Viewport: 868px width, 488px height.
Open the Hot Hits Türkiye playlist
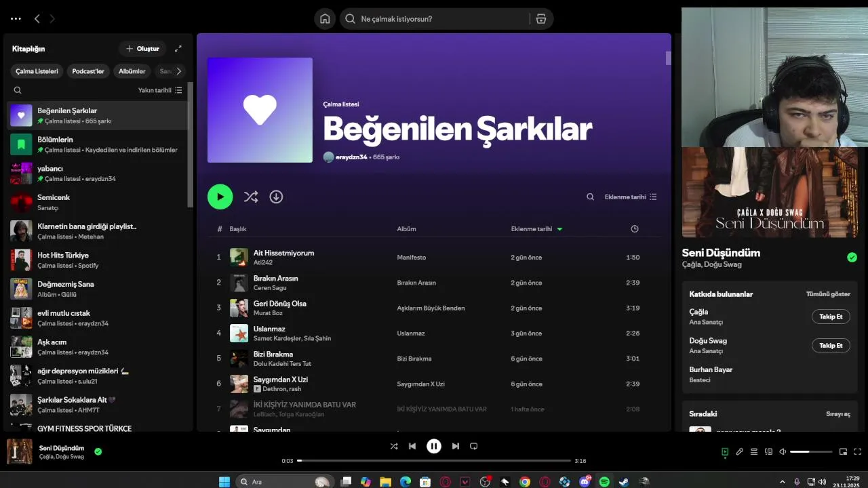coord(97,260)
